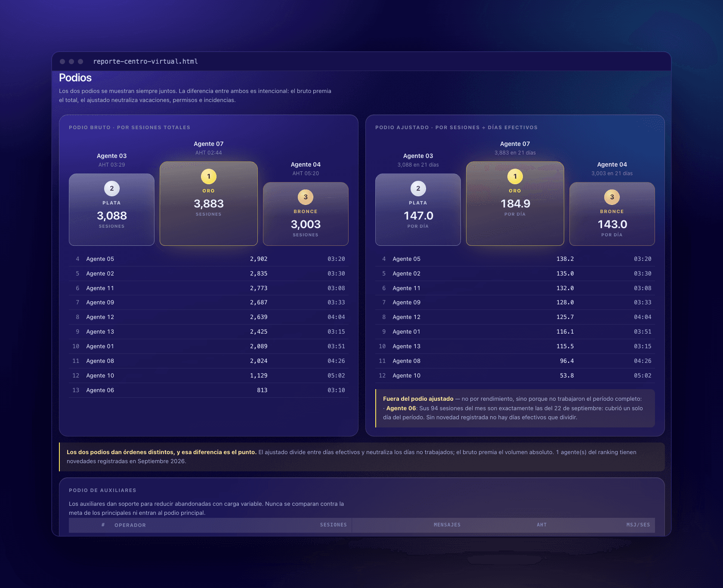Viewport: 723px width, 588px height.
Task: Click silver rank 2 medal in Podio Bruto
Action: [112, 189]
